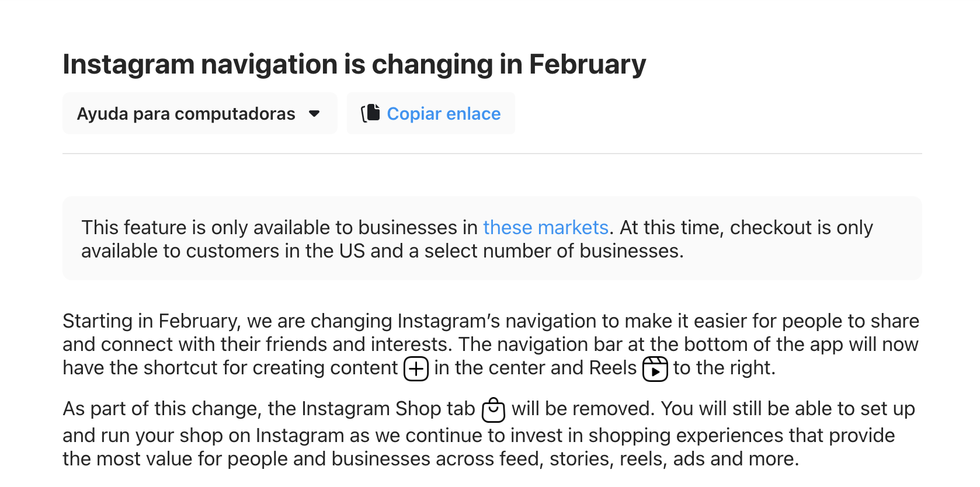Click the sentence "At this time, checkout is only"

point(746,227)
